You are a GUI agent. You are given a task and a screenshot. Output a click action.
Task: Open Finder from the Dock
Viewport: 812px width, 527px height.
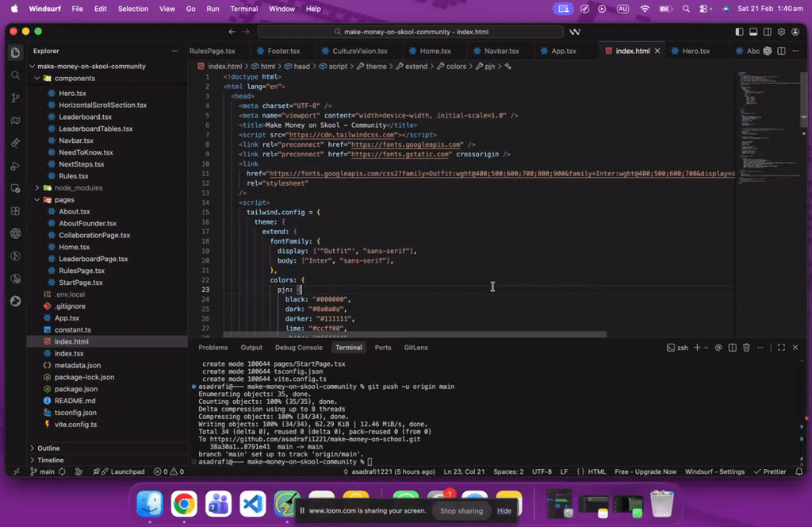tap(150, 503)
